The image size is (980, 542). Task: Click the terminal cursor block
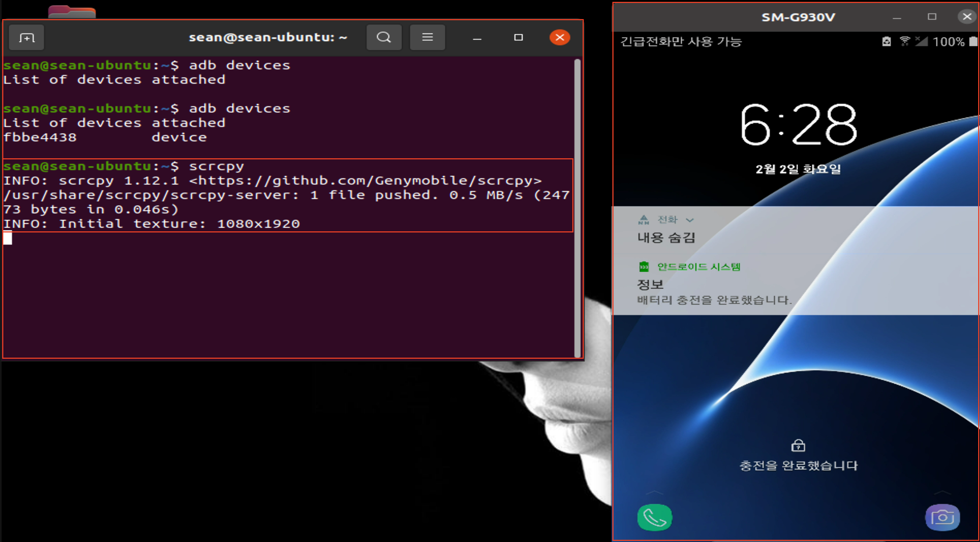click(x=8, y=238)
